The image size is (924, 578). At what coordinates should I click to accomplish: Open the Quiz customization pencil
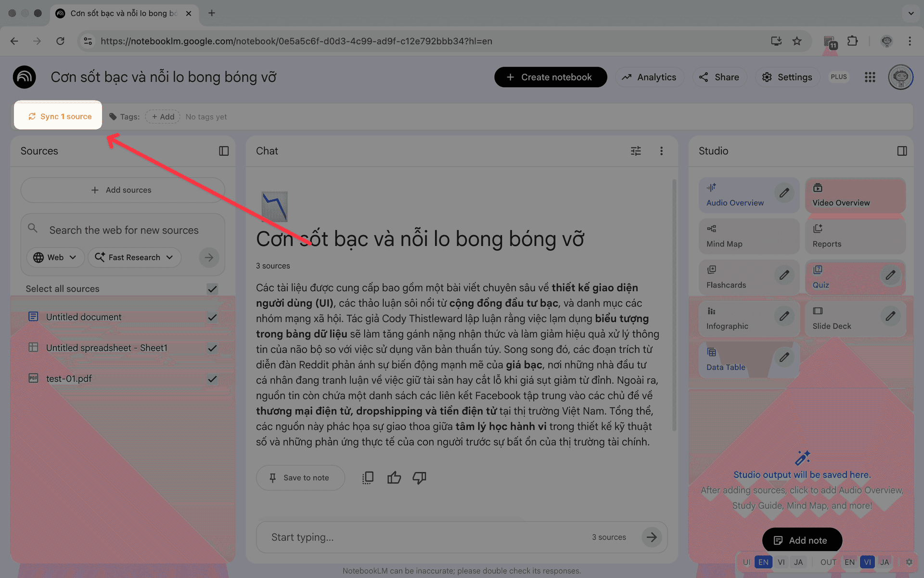click(890, 276)
